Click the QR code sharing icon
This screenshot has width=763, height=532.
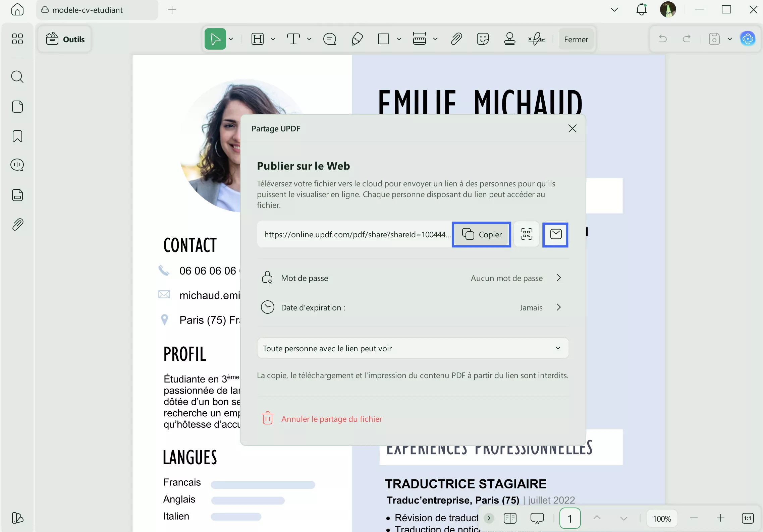coord(526,234)
